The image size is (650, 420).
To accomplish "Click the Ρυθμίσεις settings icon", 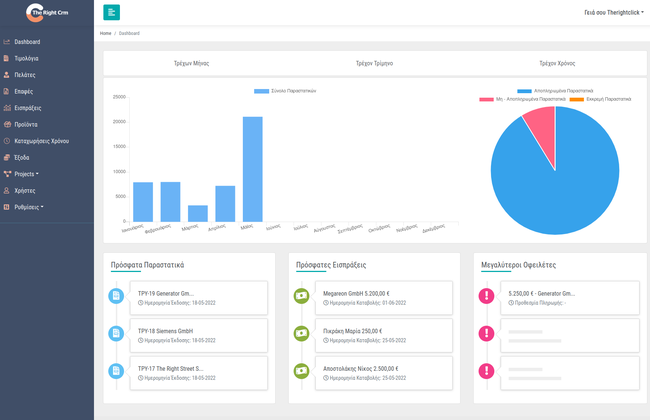I will [6, 207].
